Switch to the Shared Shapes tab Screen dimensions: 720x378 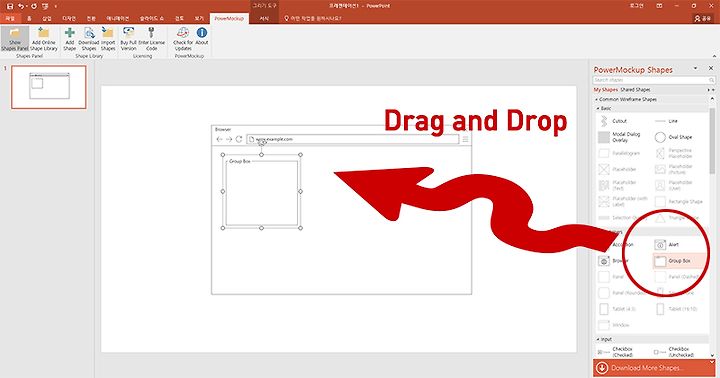[635, 90]
